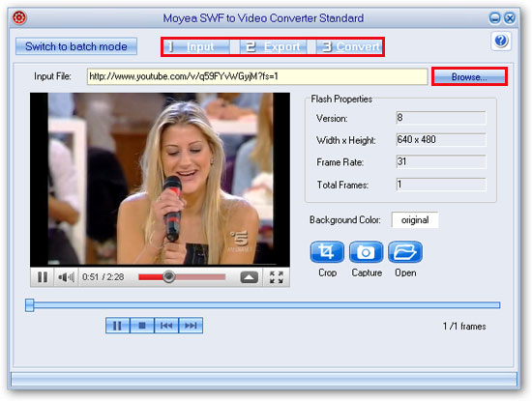This screenshot has height=401, width=532.
Task: Click the Input File URL field
Action: click(x=257, y=76)
